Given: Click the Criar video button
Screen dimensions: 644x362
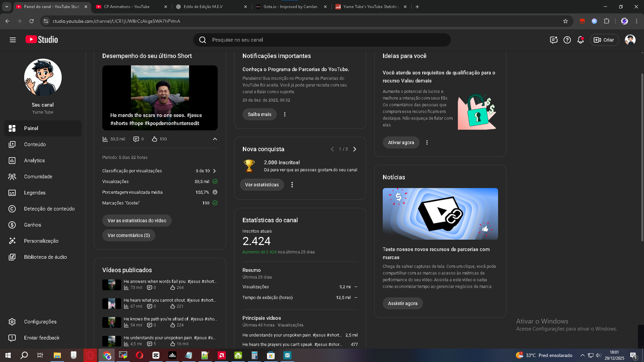Looking at the screenshot, I should tap(604, 40).
